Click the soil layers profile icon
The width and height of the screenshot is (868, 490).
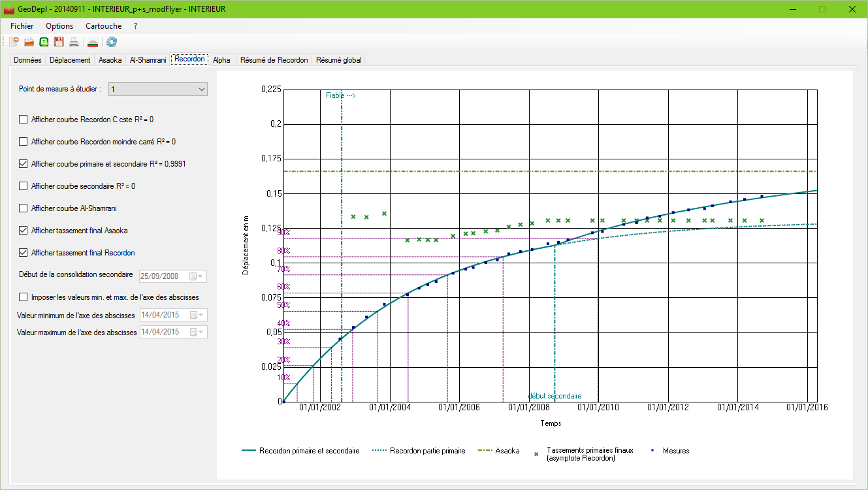(93, 42)
